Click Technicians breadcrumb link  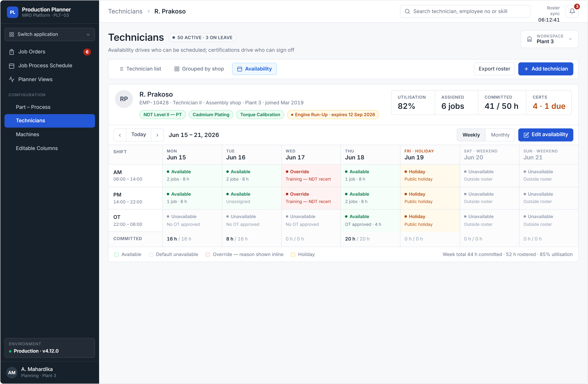125,11
